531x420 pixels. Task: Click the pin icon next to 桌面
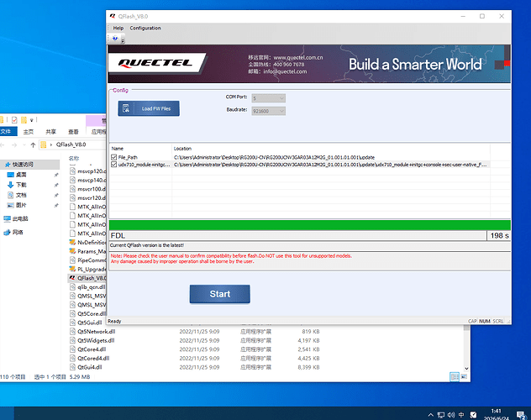pos(56,175)
